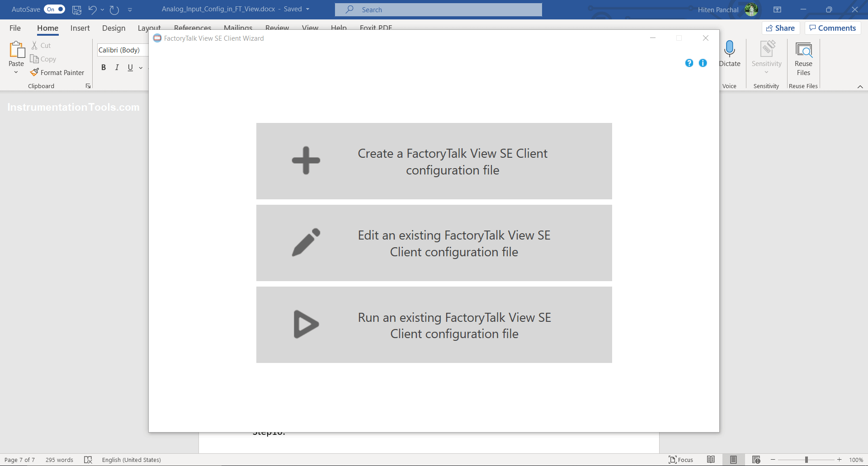The image size is (868, 466).
Task: Click Page 7 of 7 in status bar
Action: [x=19, y=460]
